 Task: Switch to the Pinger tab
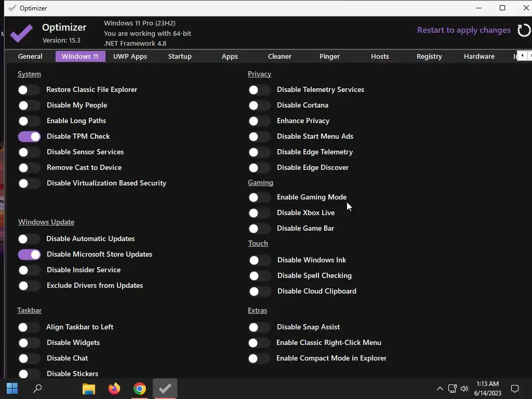pyautogui.click(x=329, y=56)
